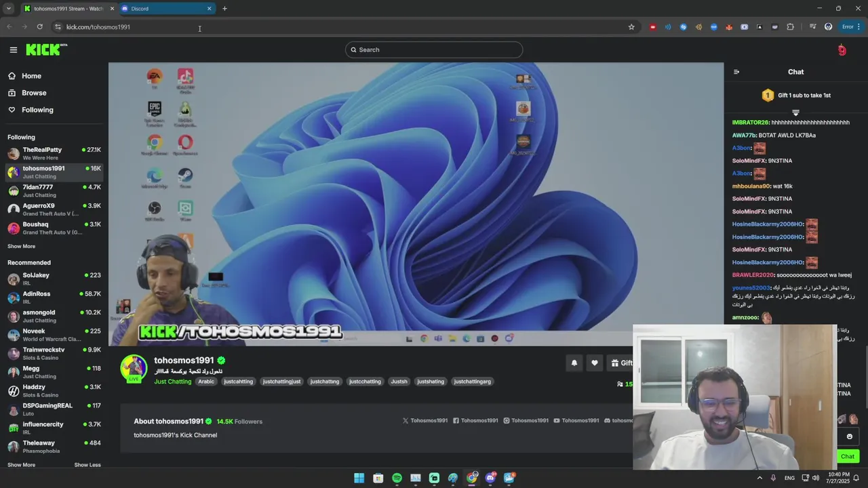Open the notification bell in taskbar

click(856, 478)
